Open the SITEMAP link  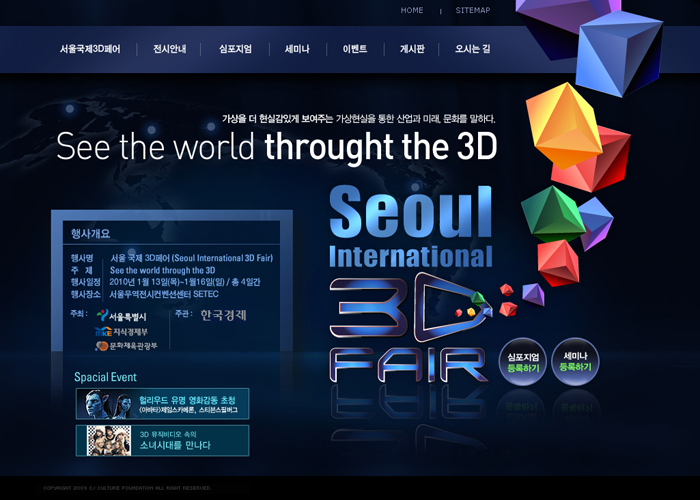473,10
